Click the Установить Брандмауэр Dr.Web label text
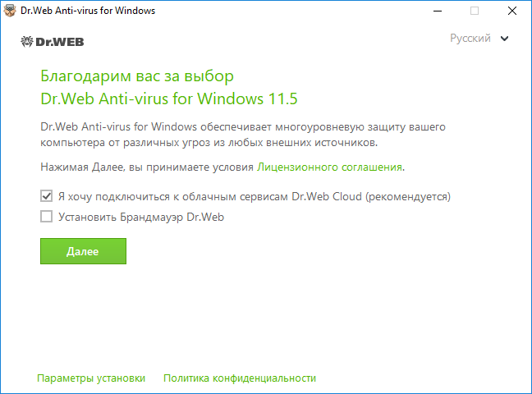 pos(141,217)
